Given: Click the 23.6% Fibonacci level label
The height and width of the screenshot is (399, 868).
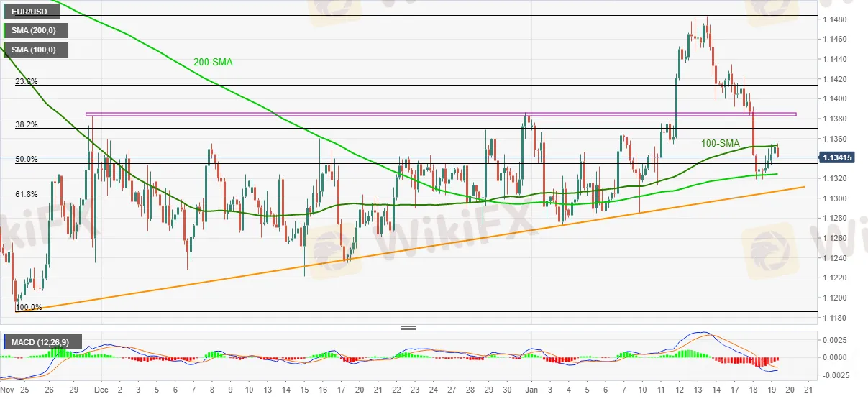Looking at the screenshot, I should [x=27, y=81].
